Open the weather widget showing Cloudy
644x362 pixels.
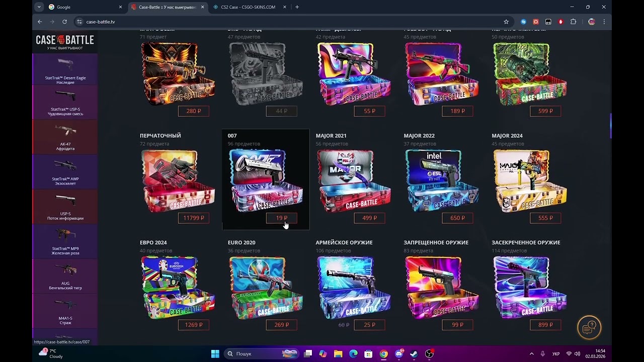click(51, 353)
